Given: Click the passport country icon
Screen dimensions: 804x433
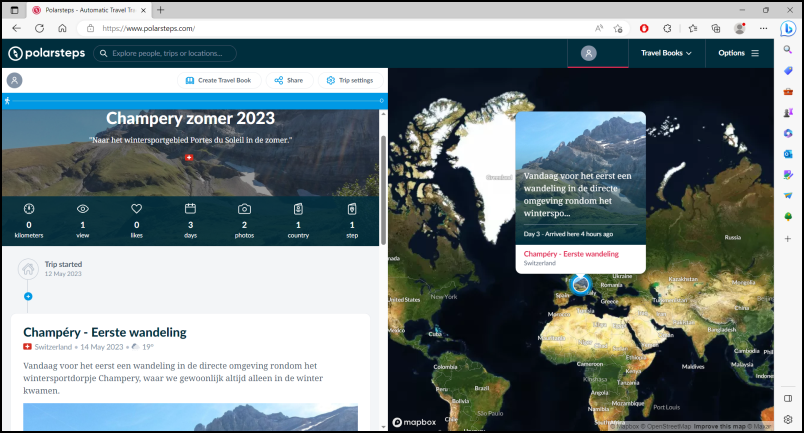Looking at the screenshot, I should coord(298,209).
